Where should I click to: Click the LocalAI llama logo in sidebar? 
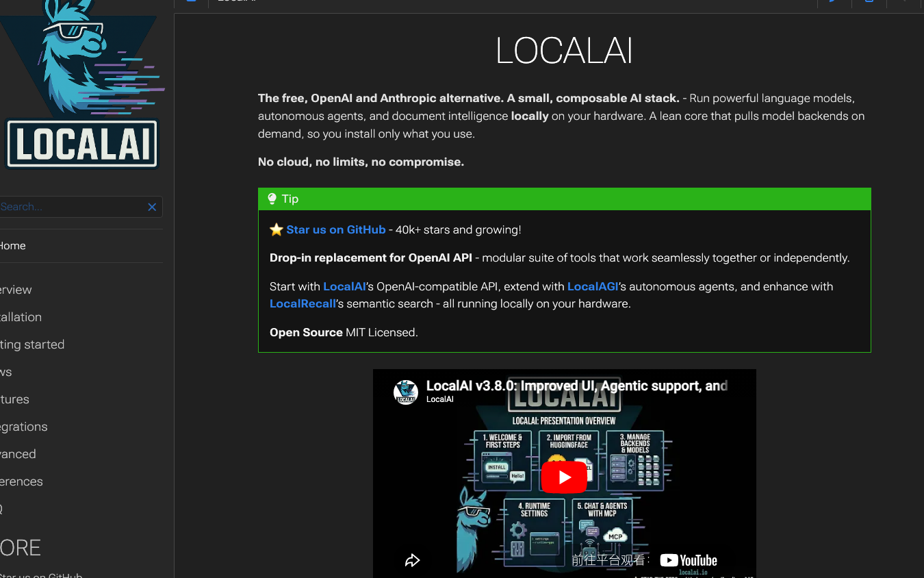[x=82, y=84]
